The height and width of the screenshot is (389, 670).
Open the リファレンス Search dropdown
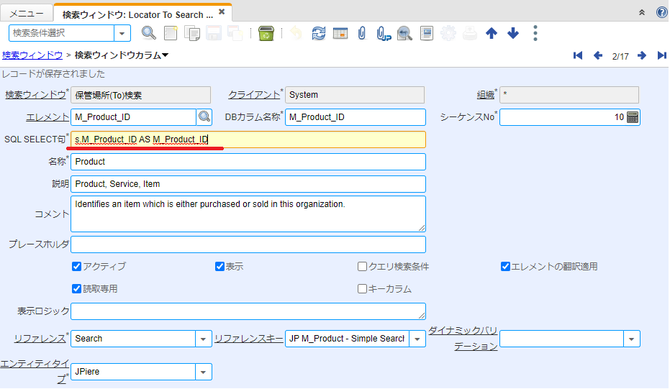point(203,339)
